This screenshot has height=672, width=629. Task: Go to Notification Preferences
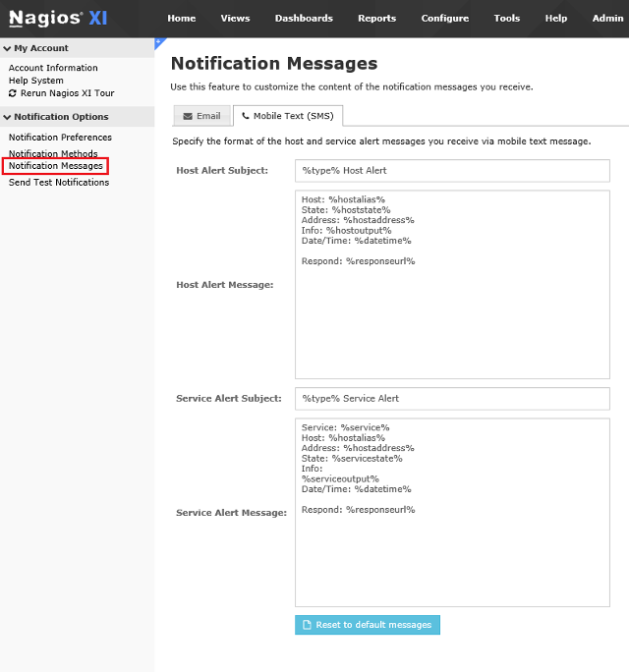click(x=60, y=138)
